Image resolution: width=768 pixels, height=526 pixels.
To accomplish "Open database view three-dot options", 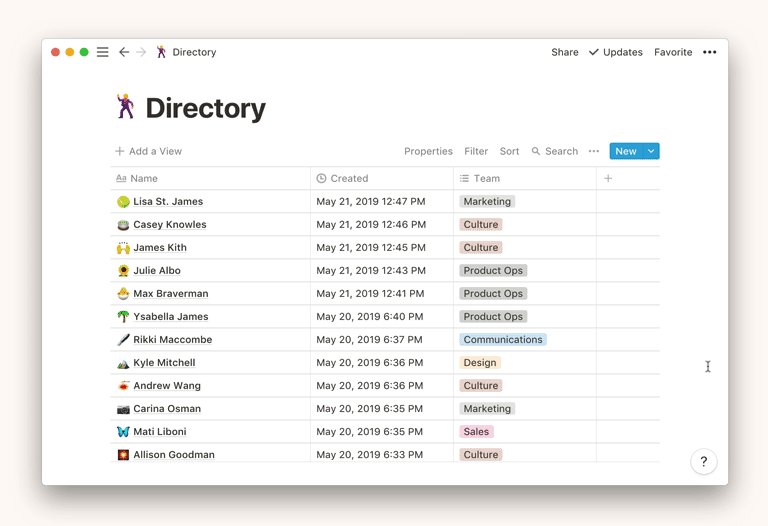I will pos(594,151).
